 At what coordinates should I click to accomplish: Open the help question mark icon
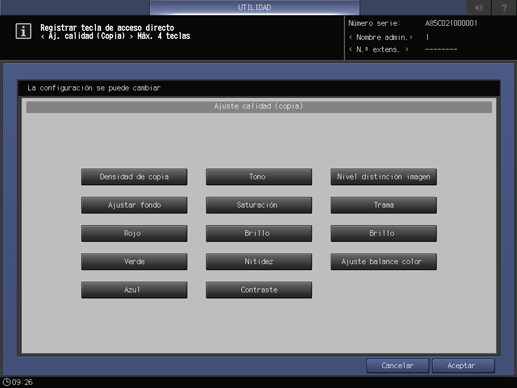tap(504, 7)
